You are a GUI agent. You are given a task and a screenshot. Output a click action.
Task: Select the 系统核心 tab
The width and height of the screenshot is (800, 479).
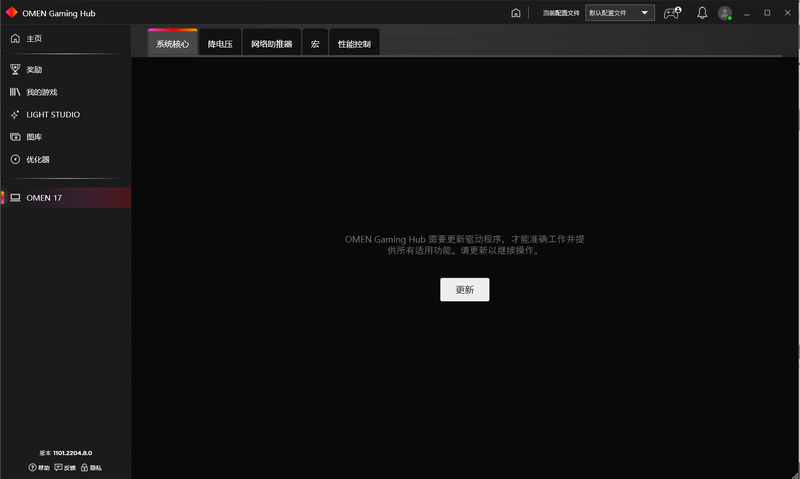click(172, 45)
